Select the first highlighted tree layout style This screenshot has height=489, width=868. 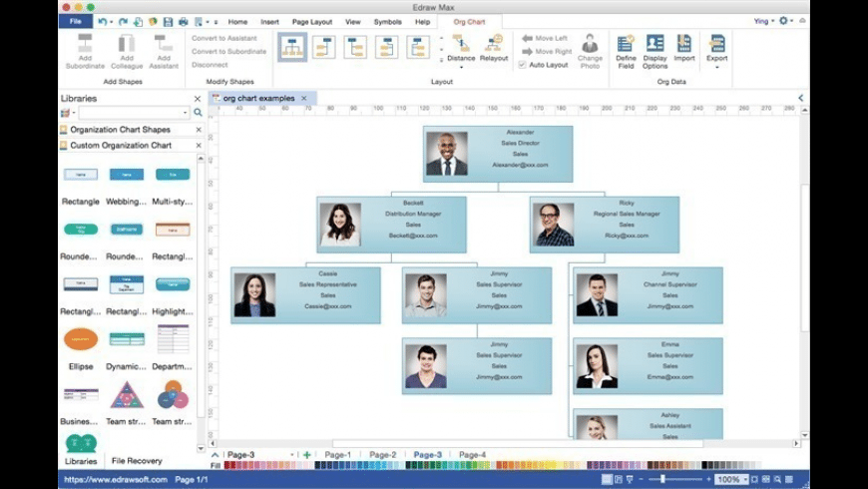[x=292, y=47]
